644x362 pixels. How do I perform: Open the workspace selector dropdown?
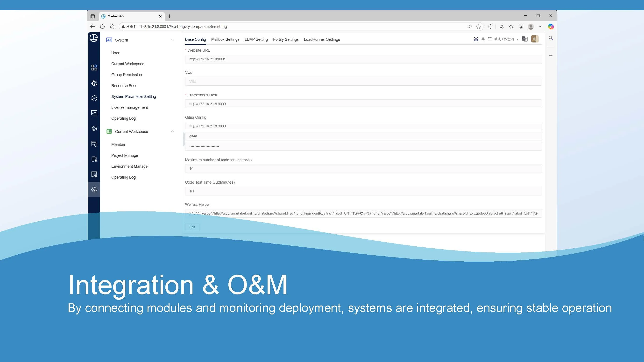pos(506,39)
